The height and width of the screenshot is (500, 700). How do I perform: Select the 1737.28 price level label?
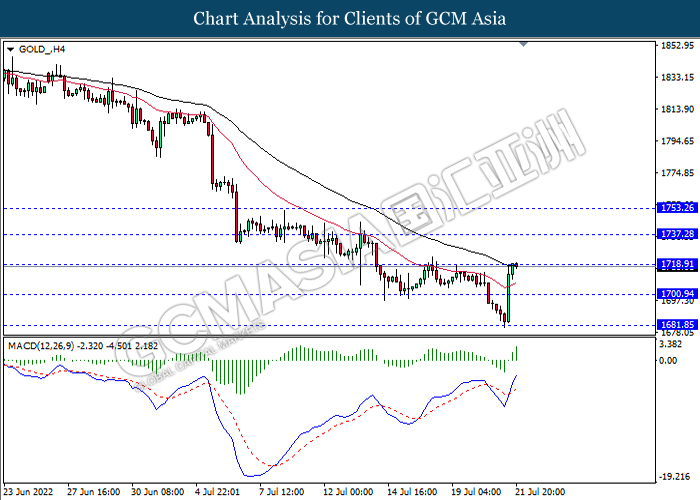click(x=677, y=234)
